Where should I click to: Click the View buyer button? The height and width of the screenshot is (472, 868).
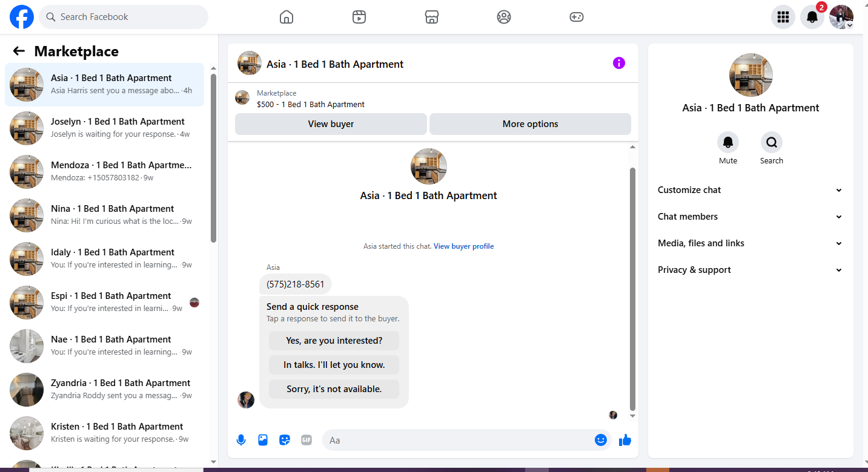331,124
